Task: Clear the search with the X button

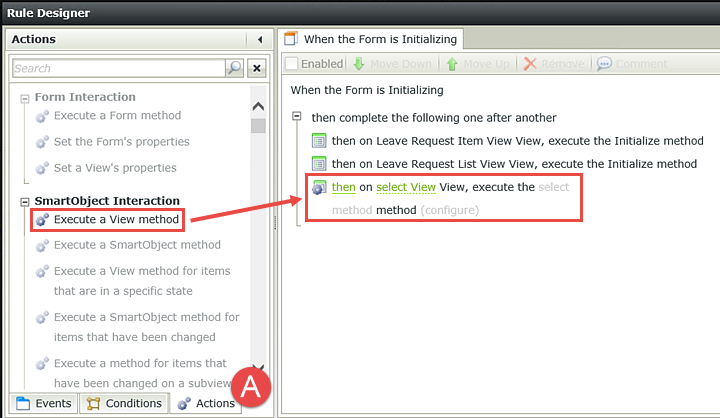Action: pos(257,68)
